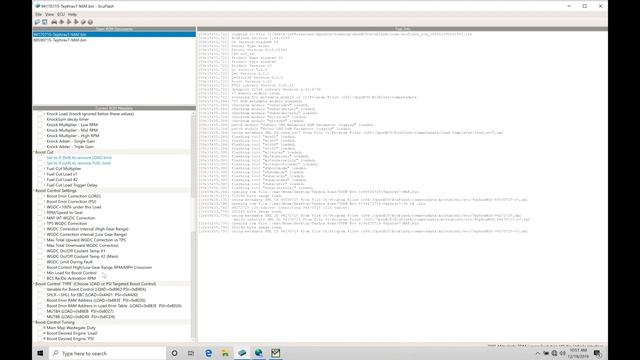Open File Explorer from the taskbar
The height and width of the screenshot is (360, 640).
(x=225, y=353)
